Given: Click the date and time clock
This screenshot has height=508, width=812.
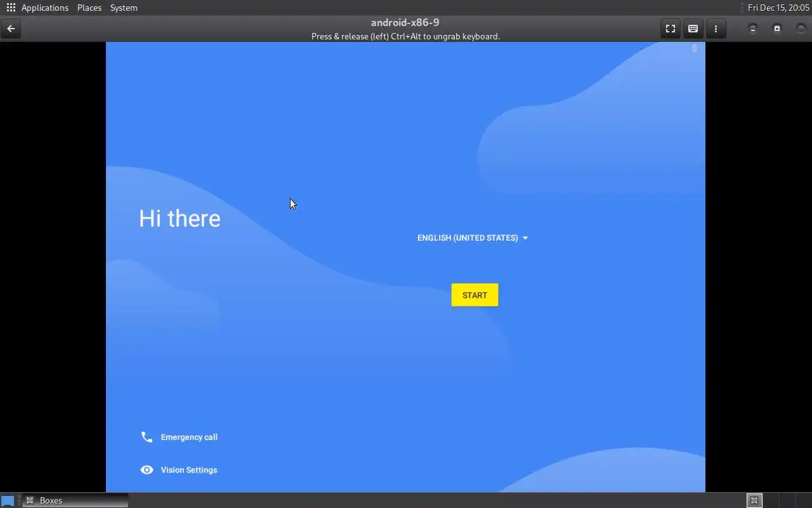Looking at the screenshot, I should (778, 8).
